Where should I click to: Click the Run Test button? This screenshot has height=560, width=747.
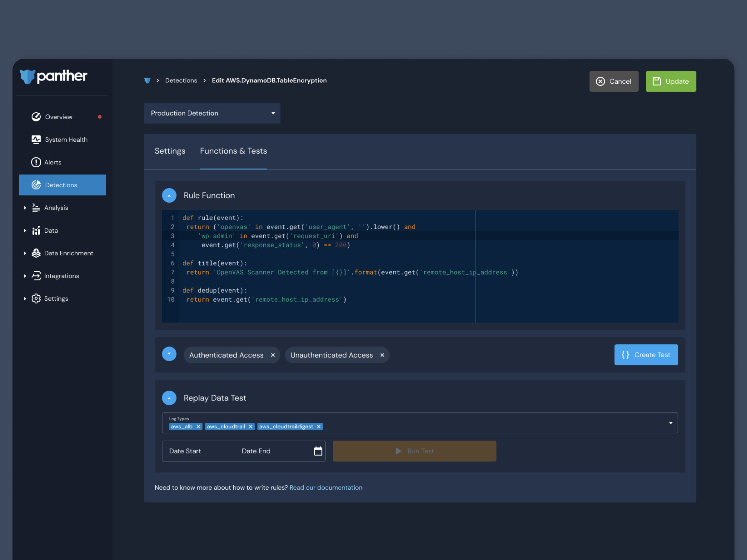click(x=414, y=451)
